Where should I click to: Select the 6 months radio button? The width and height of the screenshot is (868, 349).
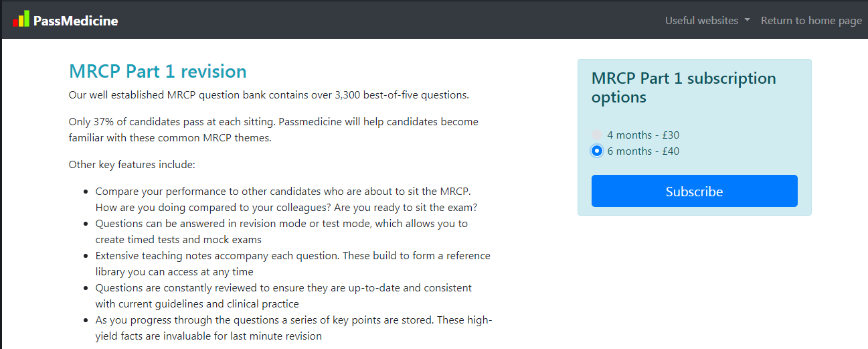click(x=597, y=151)
